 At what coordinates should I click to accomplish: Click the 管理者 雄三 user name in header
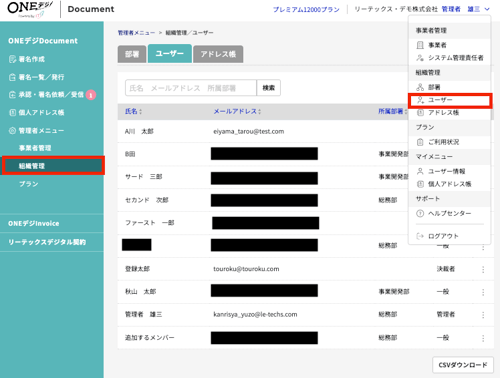pos(461,9)
